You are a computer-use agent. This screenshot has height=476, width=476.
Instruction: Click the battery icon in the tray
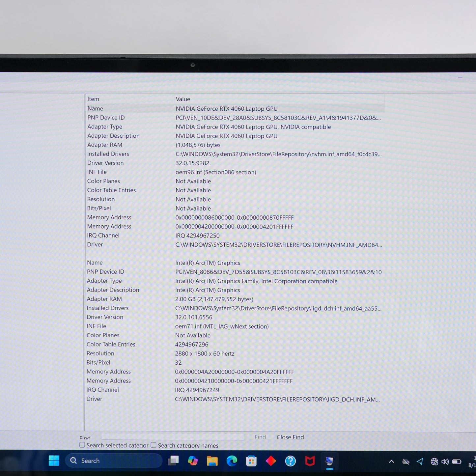[x=457, y=462]
